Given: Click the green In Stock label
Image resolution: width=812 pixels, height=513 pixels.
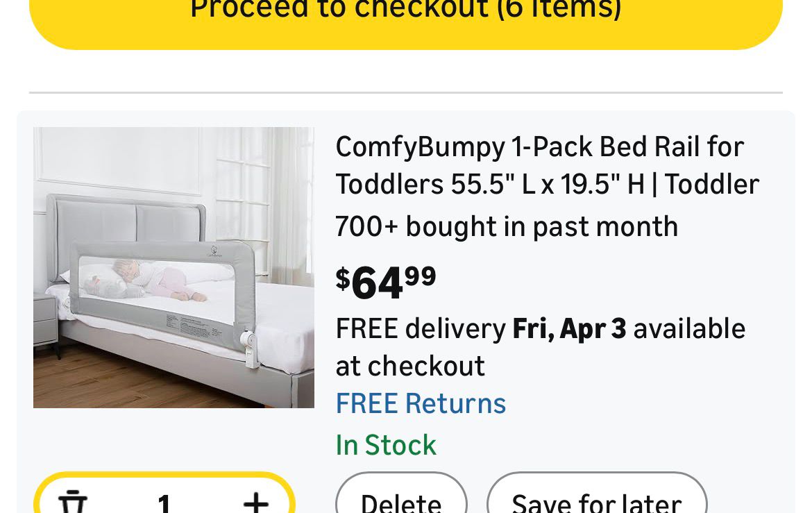Looking at the screenshot, I should click(386, 445).
